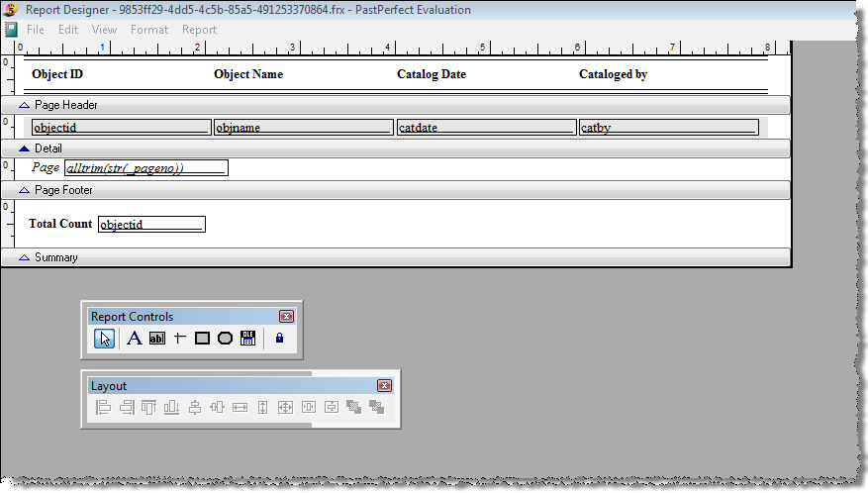Open the Format menu

pyautogui.click(x=149, y=30)
